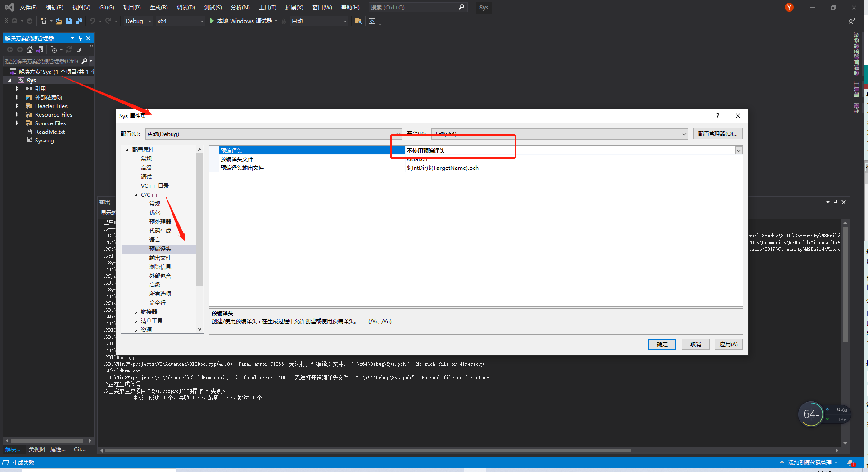Refresh the Solution Explorer with the sync icon
Viewport: 868px width, 472px height.
pos(68,50)
